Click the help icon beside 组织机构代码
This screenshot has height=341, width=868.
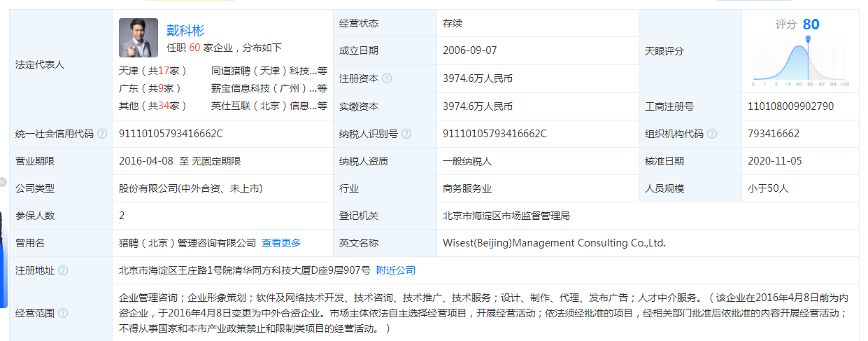click(712, 134)
